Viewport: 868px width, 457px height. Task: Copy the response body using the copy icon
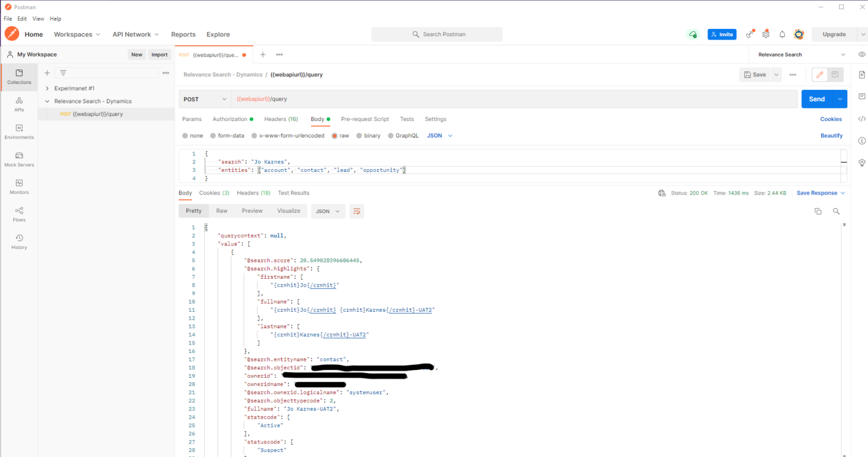(818, 211)
